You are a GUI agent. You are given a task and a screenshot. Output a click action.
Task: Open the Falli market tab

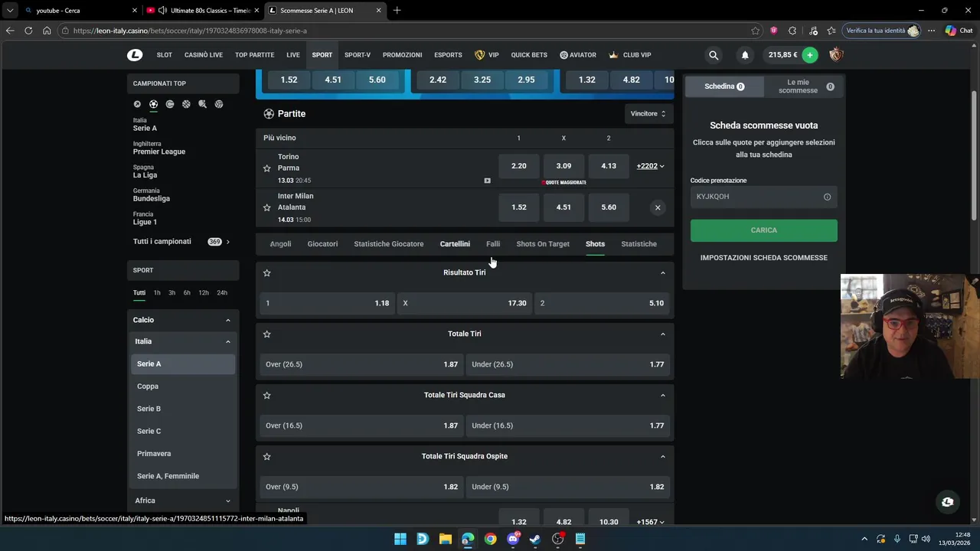493,244
